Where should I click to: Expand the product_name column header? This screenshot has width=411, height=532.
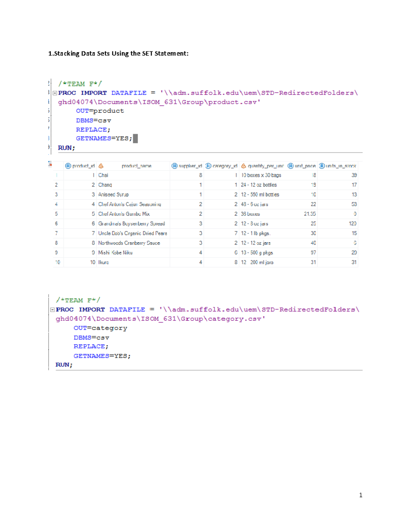(136, 165)
